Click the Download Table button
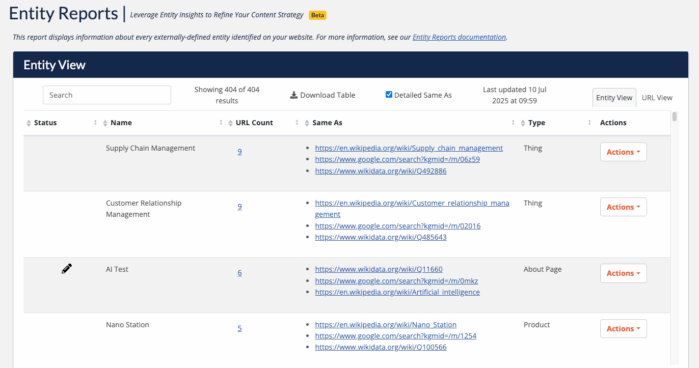Viewport: 699px width, 368px height. 323,95
